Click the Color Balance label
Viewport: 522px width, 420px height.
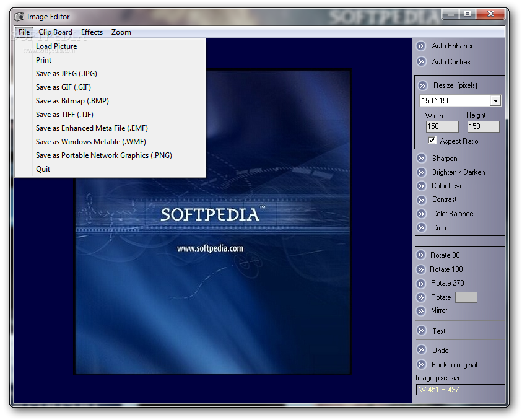point(453,214)
